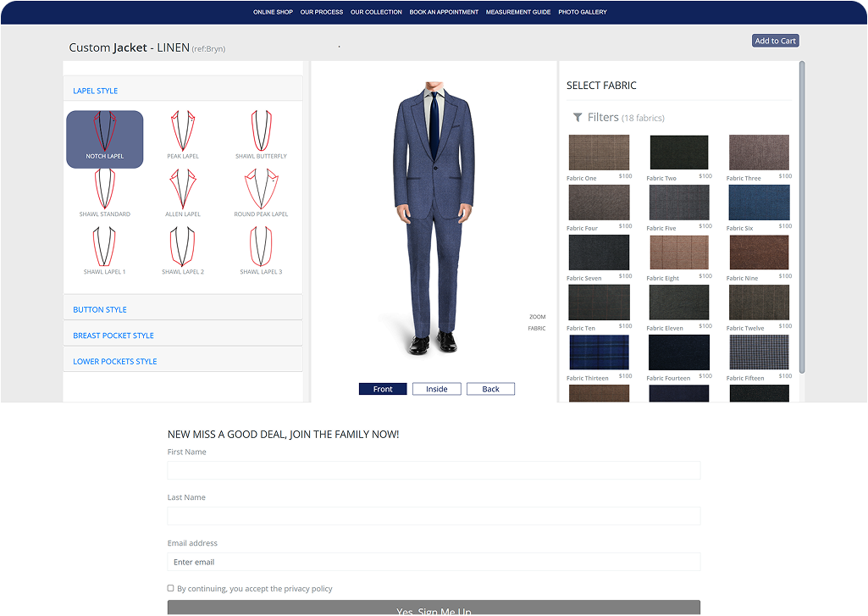Switch the jacket view to Back
This screenshot has height=616, width=868.
(490, 388)
